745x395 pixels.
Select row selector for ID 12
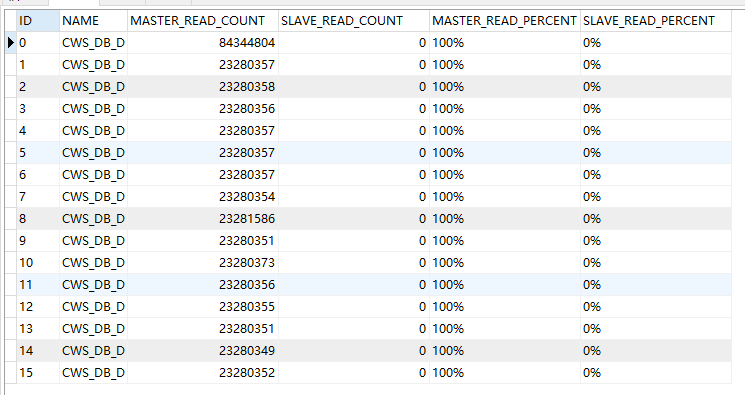point(10,307)
